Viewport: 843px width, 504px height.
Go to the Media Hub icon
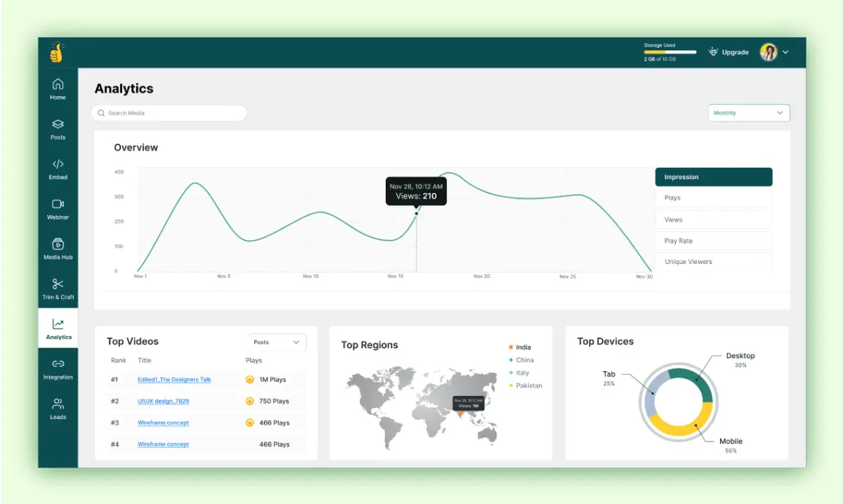(58, 244)
